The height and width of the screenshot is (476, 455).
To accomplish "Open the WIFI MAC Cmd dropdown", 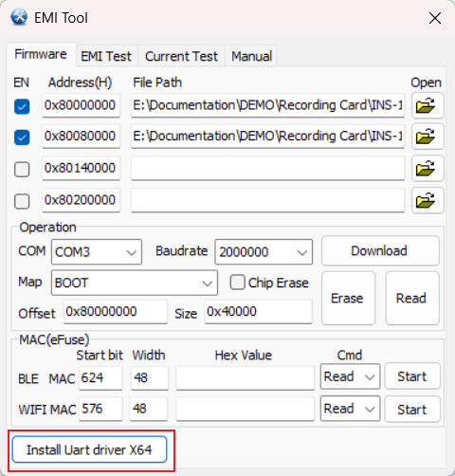I will pos(350,409).
